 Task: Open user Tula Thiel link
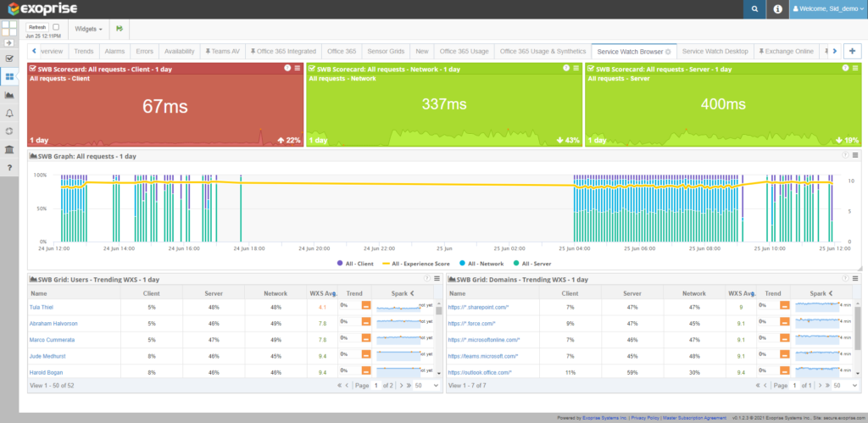tap(42, 307)
